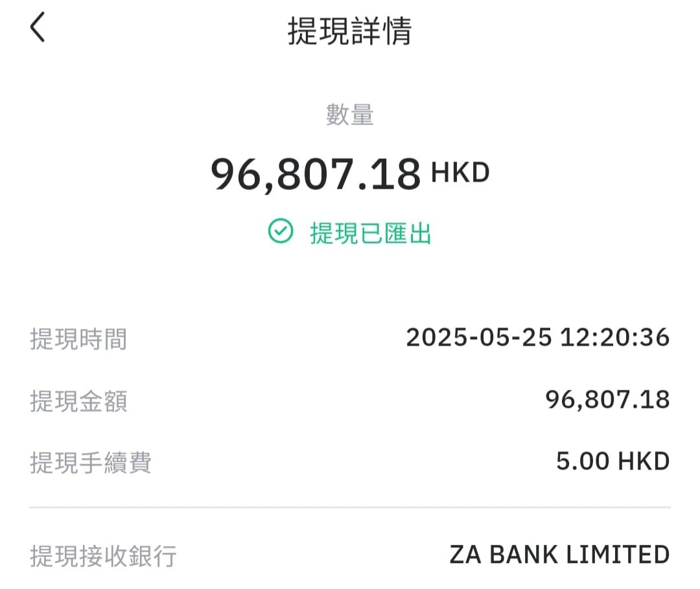Tap the 96,807.18 withdrawal amount value

coord(607,400)
